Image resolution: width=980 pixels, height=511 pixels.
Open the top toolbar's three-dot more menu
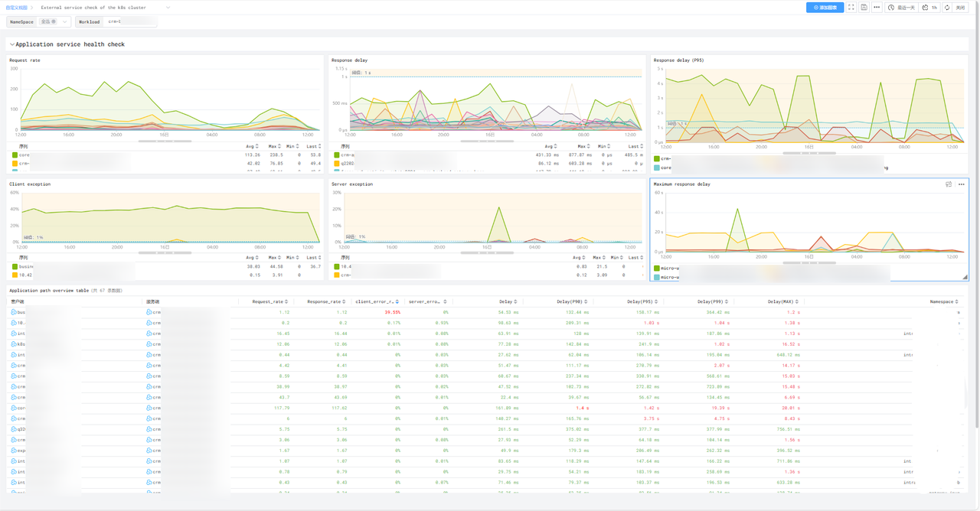877,8
